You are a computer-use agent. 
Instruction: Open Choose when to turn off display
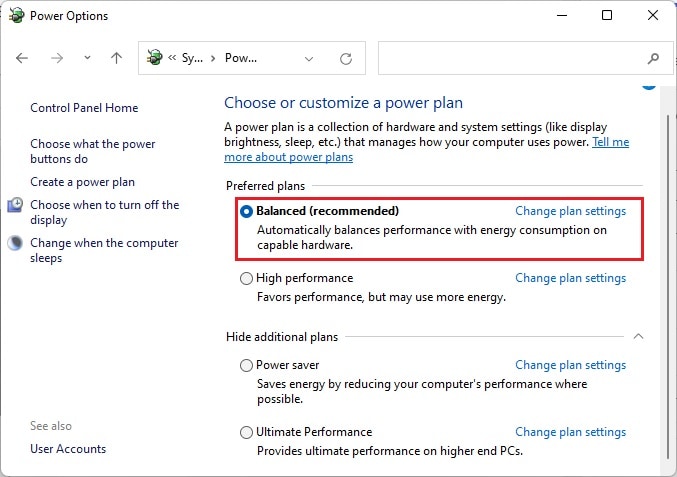pyautogui.click(x=104, y=212)
